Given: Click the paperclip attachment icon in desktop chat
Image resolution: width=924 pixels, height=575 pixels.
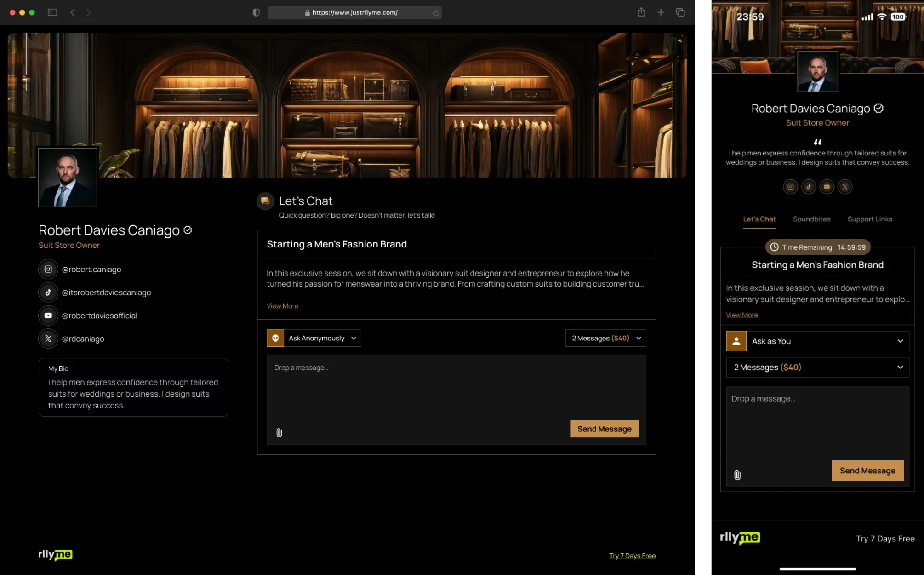Looking at the screenshot, I should coord(279,432).
